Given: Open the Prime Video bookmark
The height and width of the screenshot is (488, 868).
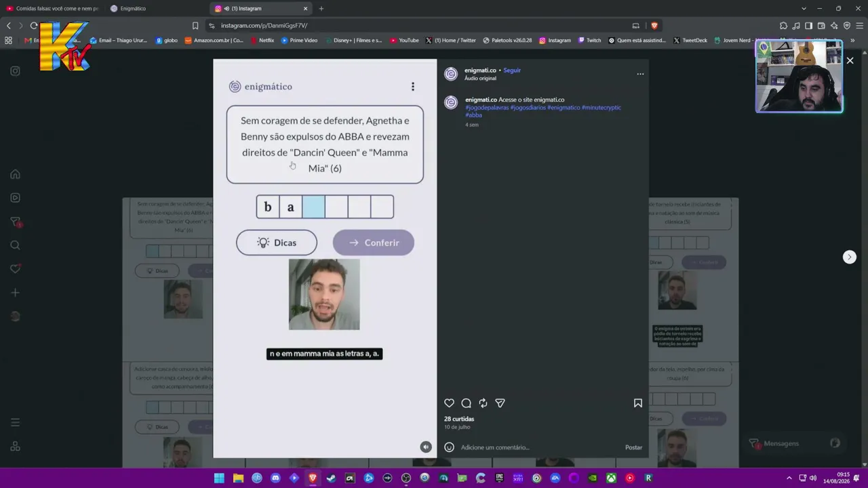Looking at the screenshot, I should point(299,41).
